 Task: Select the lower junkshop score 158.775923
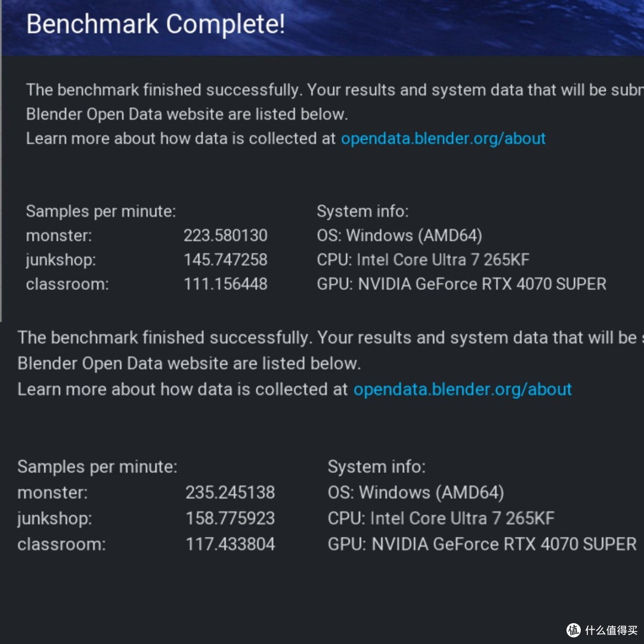(x=230, y=518)
